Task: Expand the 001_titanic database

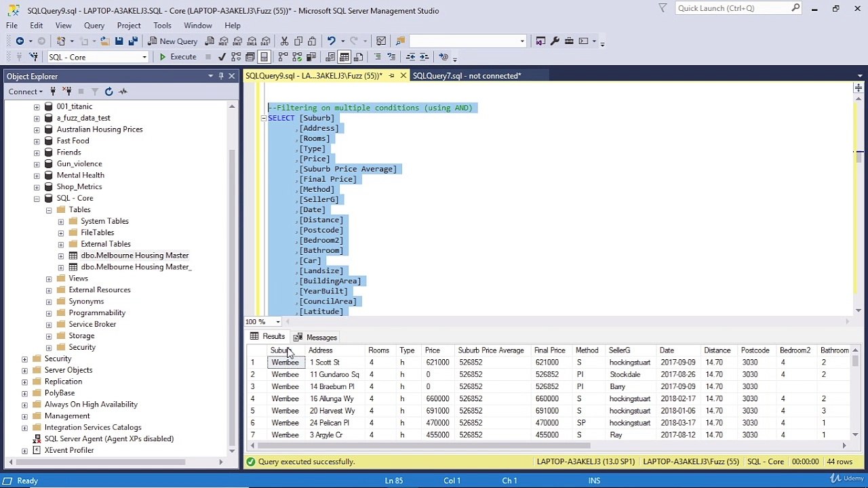Action: click(37, 107)
